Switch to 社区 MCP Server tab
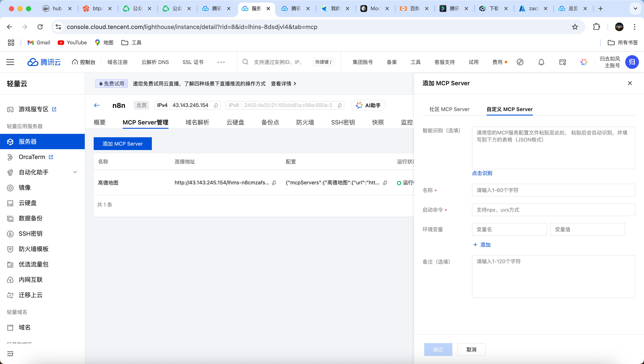644x364 pixels. [449, 109]
